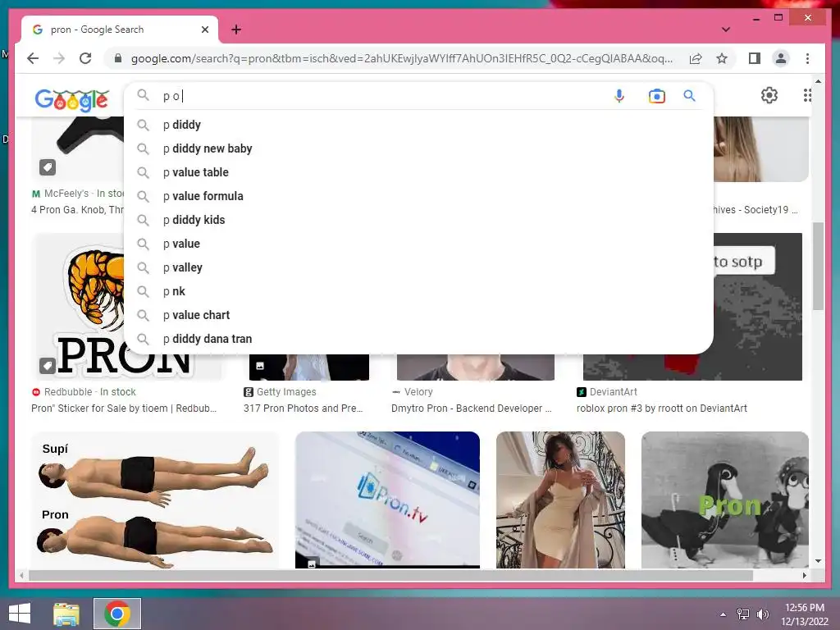Click the forward navigation arrow
The image size is (840, 630).
coord(59,58)
